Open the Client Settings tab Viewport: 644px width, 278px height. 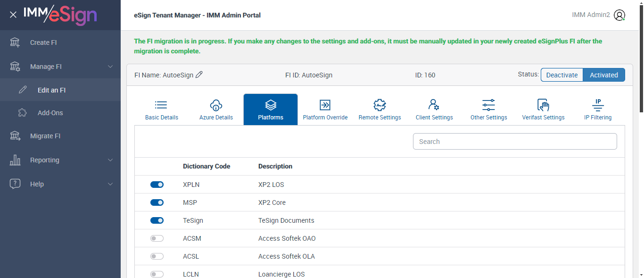pos(434,110)
